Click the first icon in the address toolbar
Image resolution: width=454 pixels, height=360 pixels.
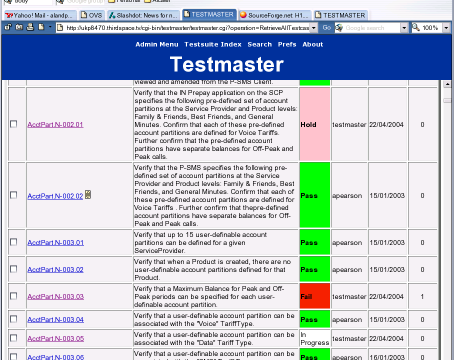(x=8, y=27)
